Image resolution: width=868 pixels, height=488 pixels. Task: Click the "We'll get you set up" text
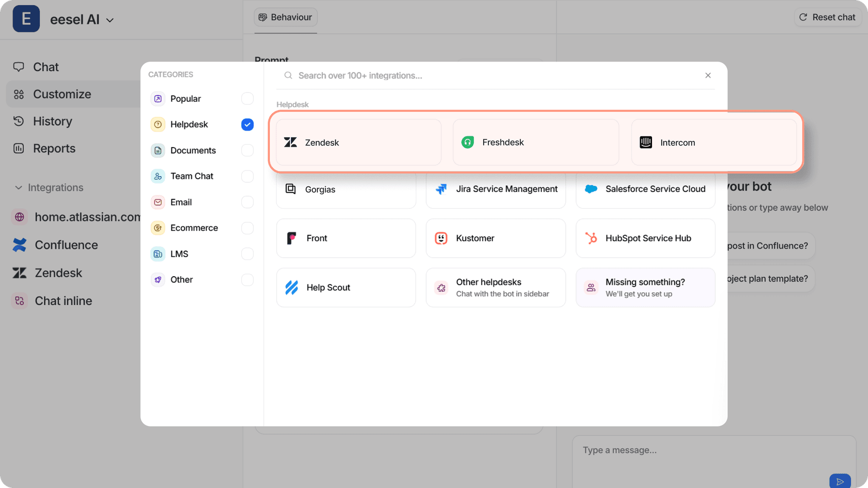(639, 294)
